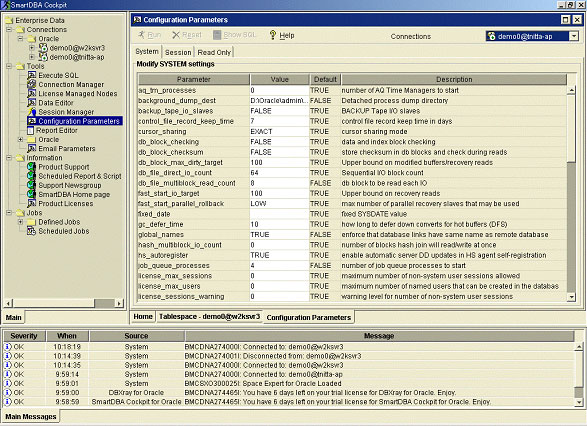Viewport: 587px width, 426px height.
Task: Click the Report Editor icon
Action: click(x=31, y=130)
